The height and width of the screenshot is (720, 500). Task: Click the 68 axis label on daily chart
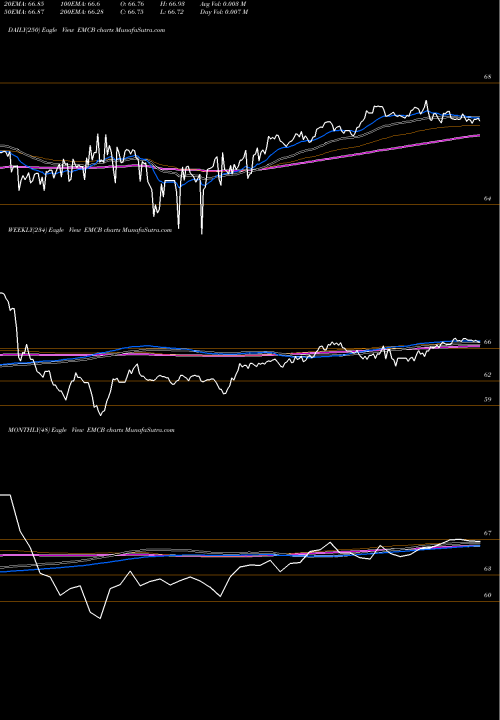(x=487, y=77)
